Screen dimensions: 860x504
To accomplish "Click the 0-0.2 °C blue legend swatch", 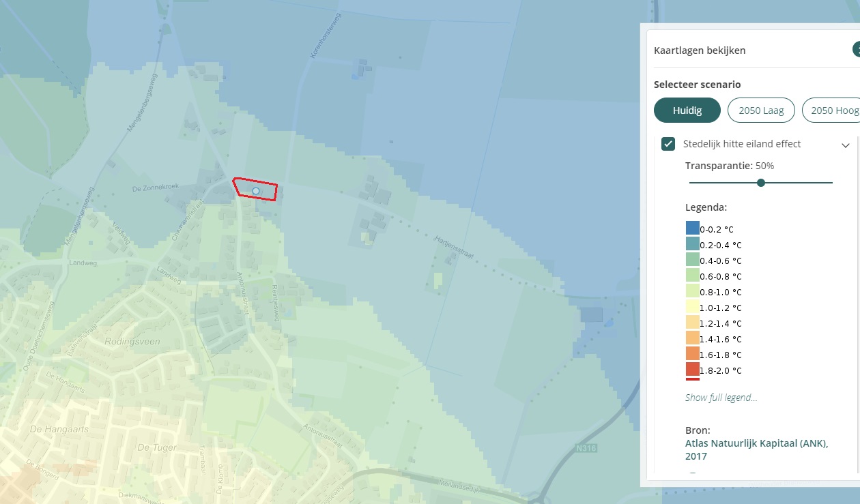I will point(692,229).
